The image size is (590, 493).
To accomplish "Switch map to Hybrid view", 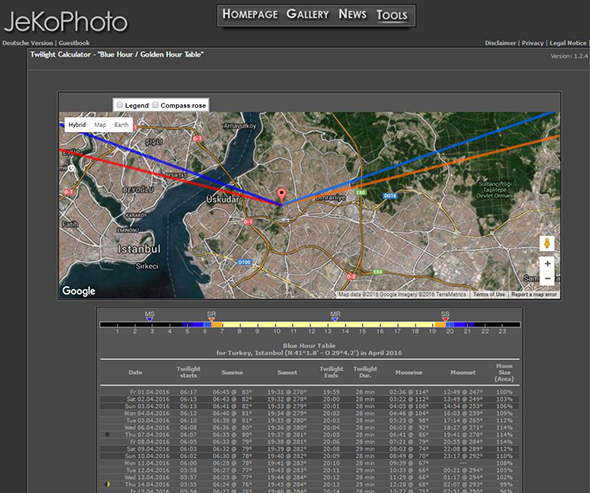I will pyautogui.click(x=77, y=125).
